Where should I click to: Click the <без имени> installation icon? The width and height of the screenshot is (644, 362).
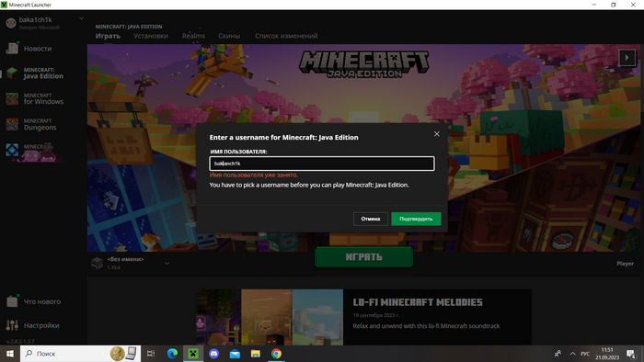[97, 263]
